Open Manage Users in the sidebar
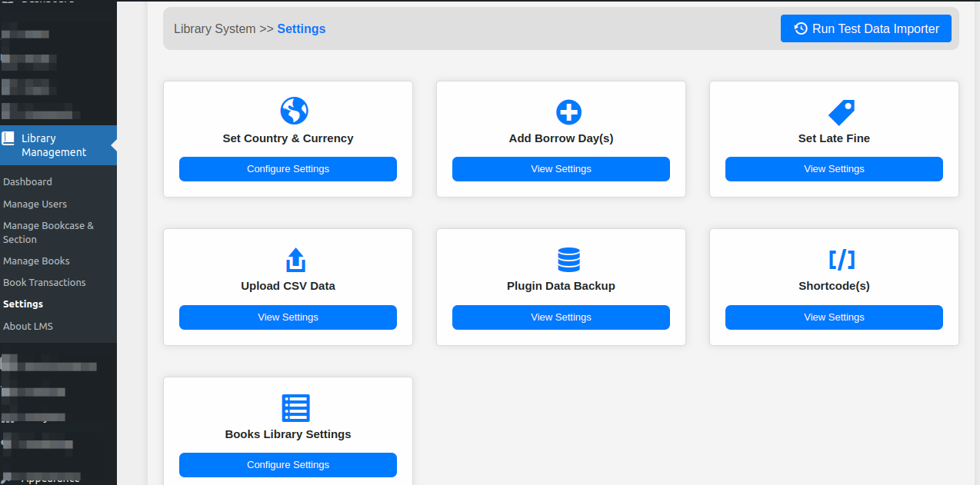Screen dimensions: 980x485 (35, 204)
